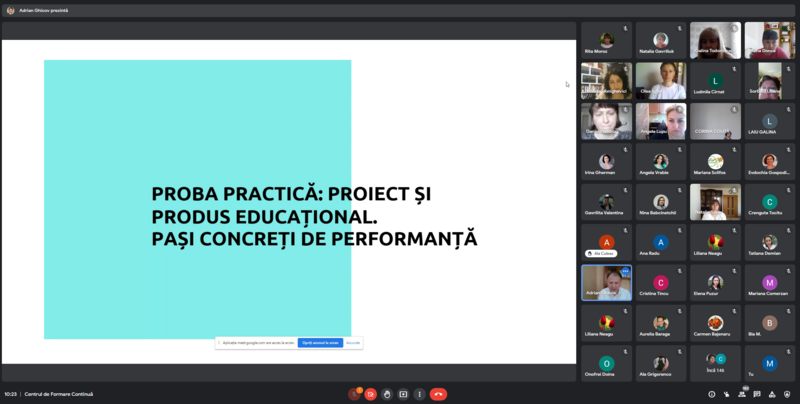This screenshot has width=800, height=404.
Task: Turn on camera in call controls
Action: 371,394
